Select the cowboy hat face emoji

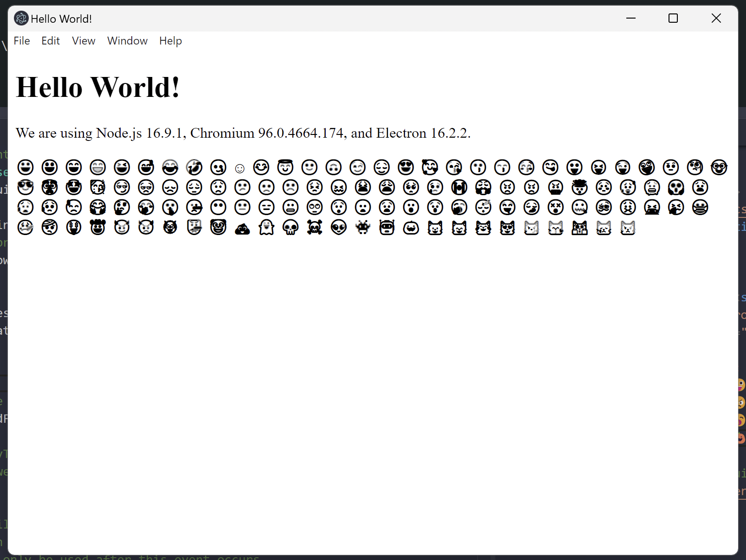[x=98, y=227]
